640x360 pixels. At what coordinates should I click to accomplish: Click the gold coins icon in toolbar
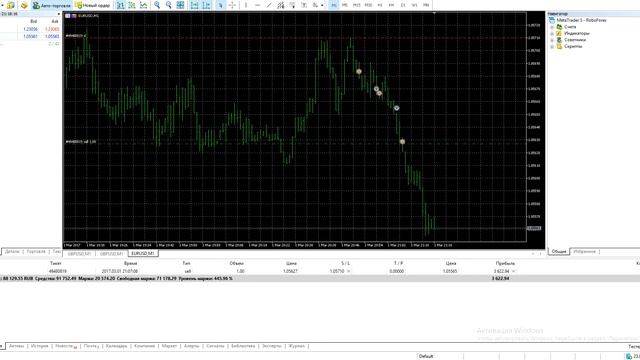pyautogui.click(x=24, y=5)
